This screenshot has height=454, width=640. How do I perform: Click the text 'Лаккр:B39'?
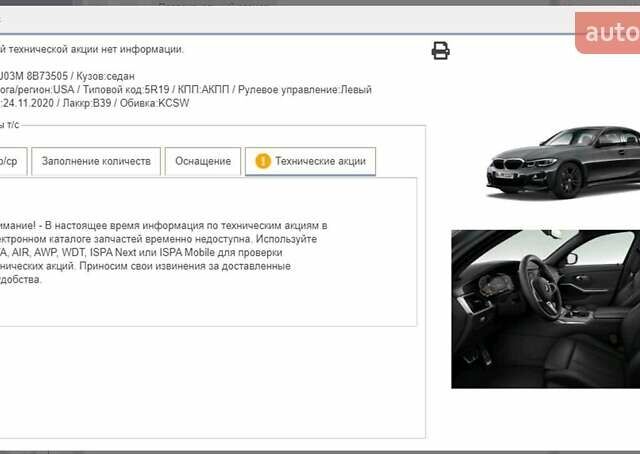click(x=87, y=103)
